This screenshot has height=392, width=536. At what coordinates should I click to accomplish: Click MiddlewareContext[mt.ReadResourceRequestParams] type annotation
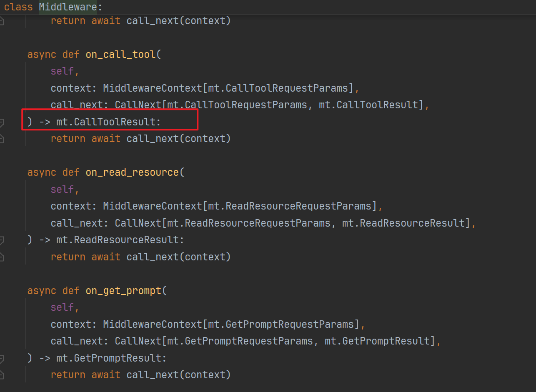pos(240,206)
